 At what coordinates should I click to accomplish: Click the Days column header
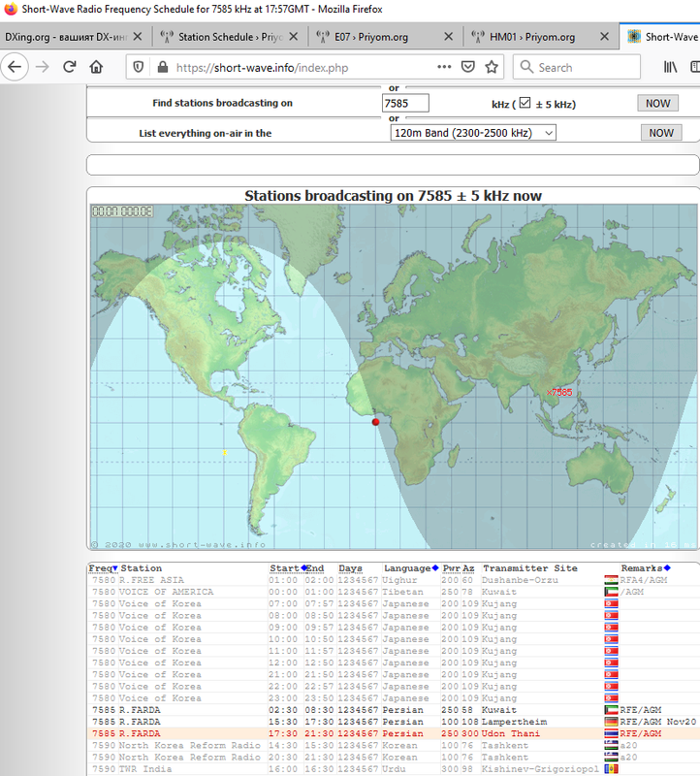pos(350,568)
